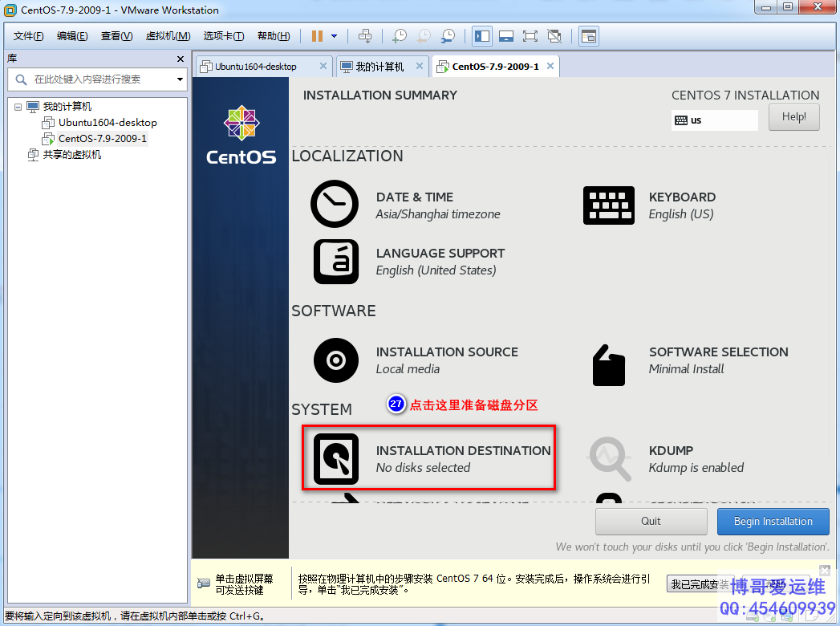
Task: Toggle the library sidebar view icon
Action: pyautogui.click(x=482, y=36)
